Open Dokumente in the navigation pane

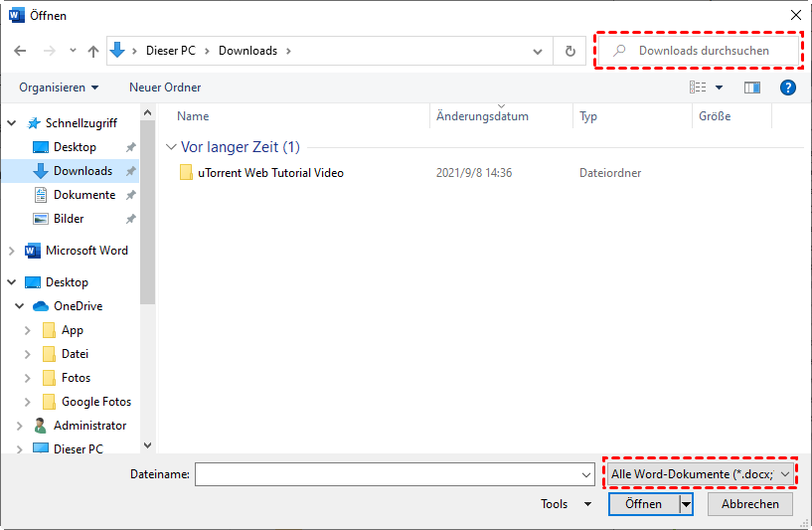point(84,195)
